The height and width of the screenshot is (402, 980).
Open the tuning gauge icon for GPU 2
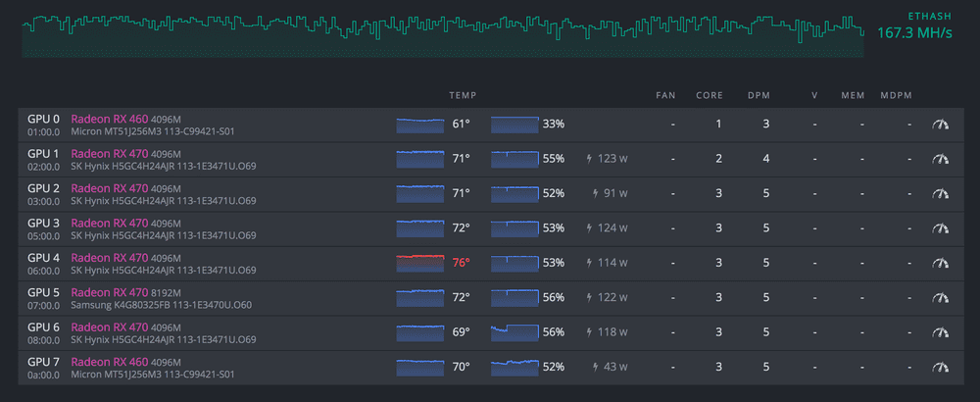pyautogui.click(x=940, y=194)
